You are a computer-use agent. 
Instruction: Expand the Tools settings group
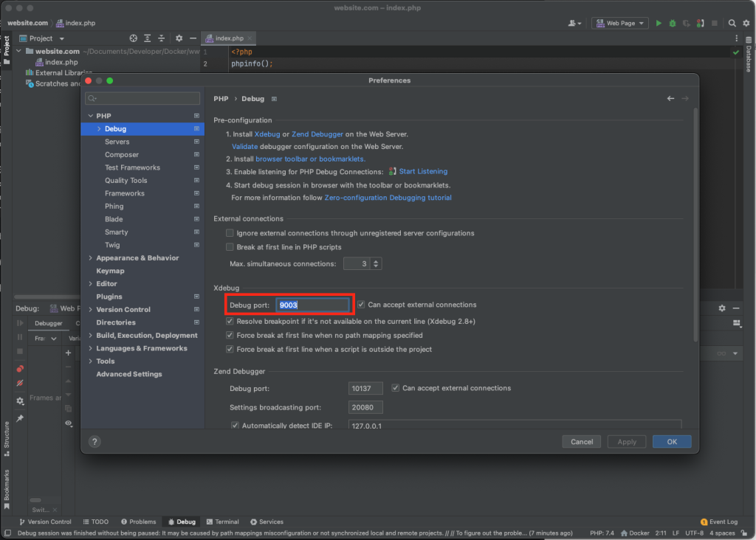tap(91, 361)
